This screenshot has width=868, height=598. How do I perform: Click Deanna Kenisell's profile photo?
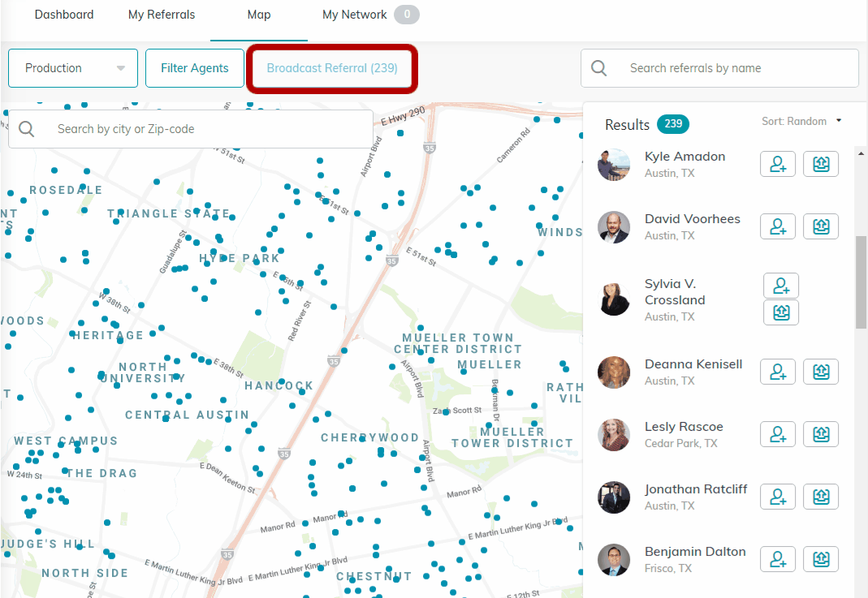pyautogui.click(x=614, y=372)
